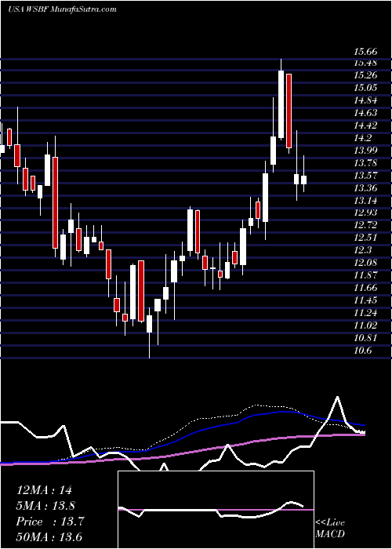Click the 14.42 price axis label
The height and width of the screenshot is (549, 392).
coord(365,125)
